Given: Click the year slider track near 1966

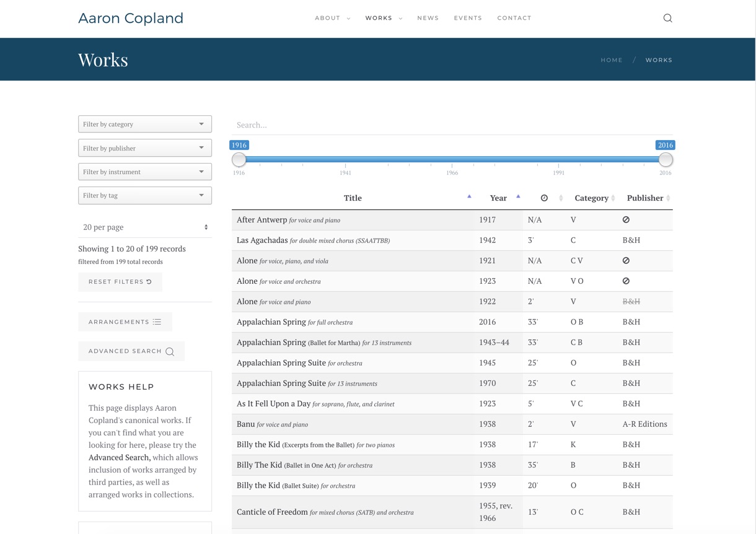Looking at the screenshot, I should (452, 160).
